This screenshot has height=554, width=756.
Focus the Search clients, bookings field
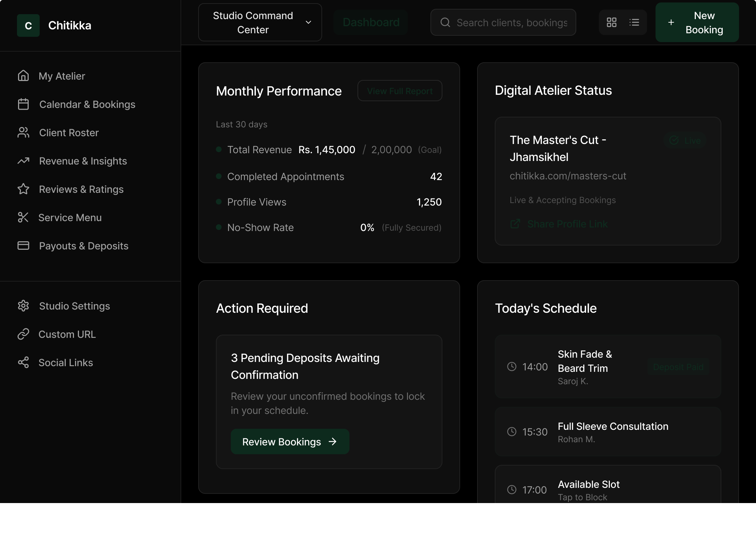[503, 22]
